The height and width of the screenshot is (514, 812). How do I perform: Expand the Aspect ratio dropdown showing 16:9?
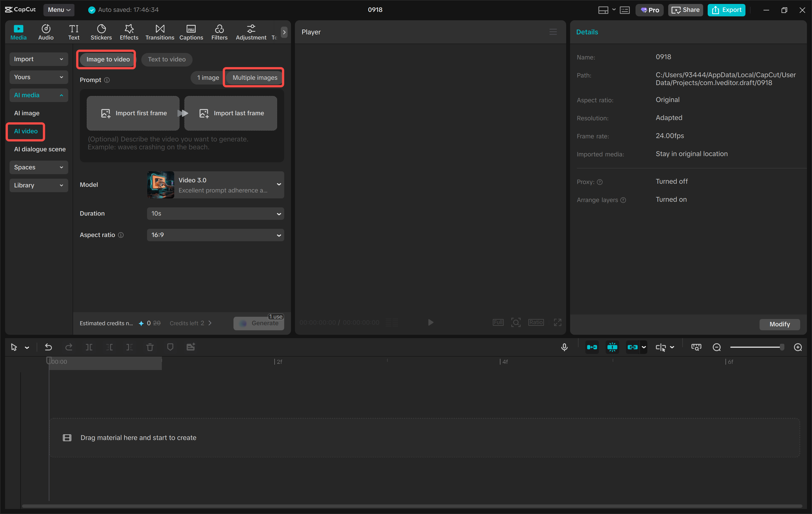coord(215,235)
